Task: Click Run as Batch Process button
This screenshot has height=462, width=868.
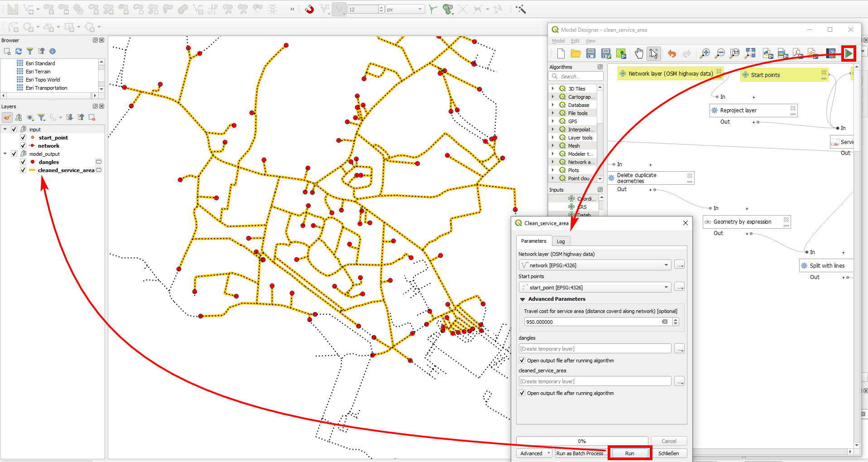Action: [582, 453]
